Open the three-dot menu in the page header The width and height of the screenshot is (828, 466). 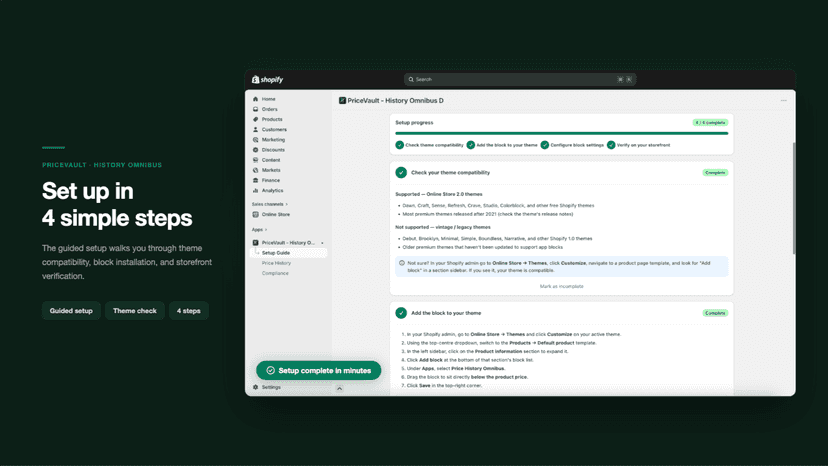tap(784, 100)
